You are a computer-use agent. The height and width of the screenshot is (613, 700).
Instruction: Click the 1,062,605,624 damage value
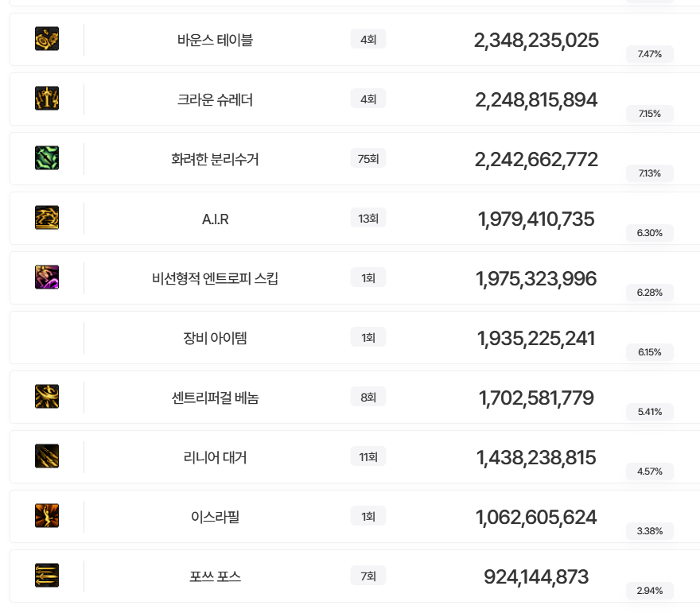[x=536, y=518]
